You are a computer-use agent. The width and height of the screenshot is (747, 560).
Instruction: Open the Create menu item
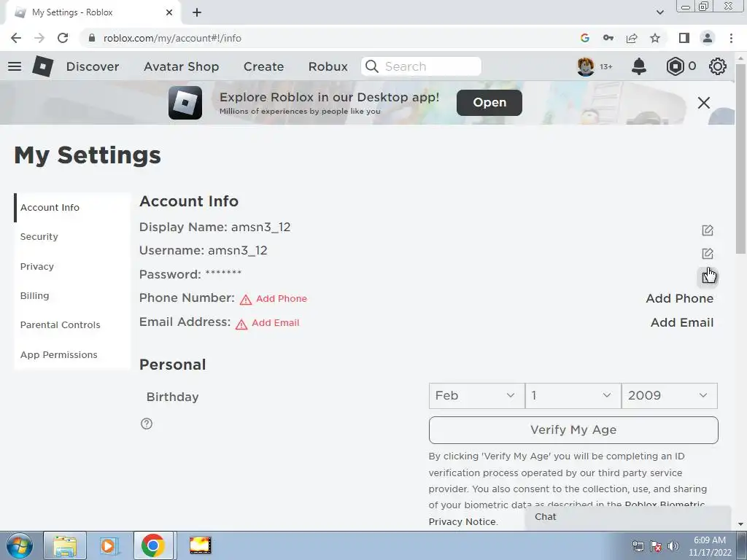(x=263, y=66)
